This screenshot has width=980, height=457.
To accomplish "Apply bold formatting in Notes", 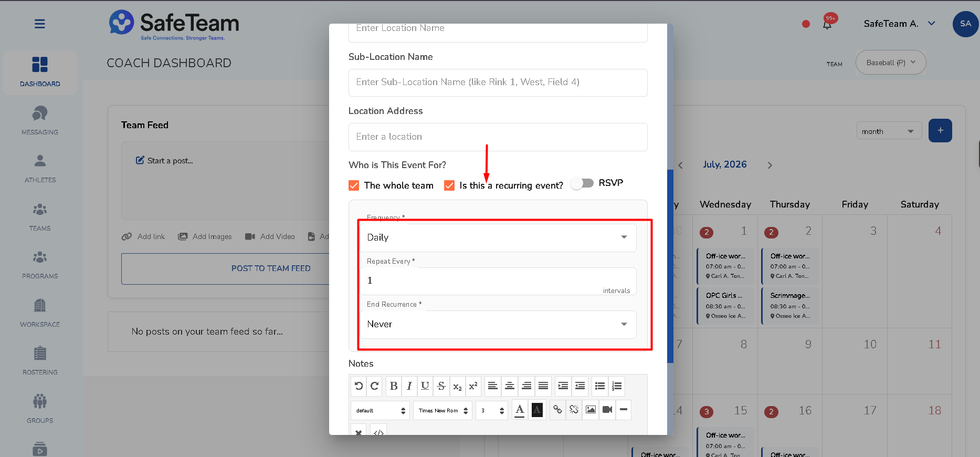I will [x=394, y=386].
